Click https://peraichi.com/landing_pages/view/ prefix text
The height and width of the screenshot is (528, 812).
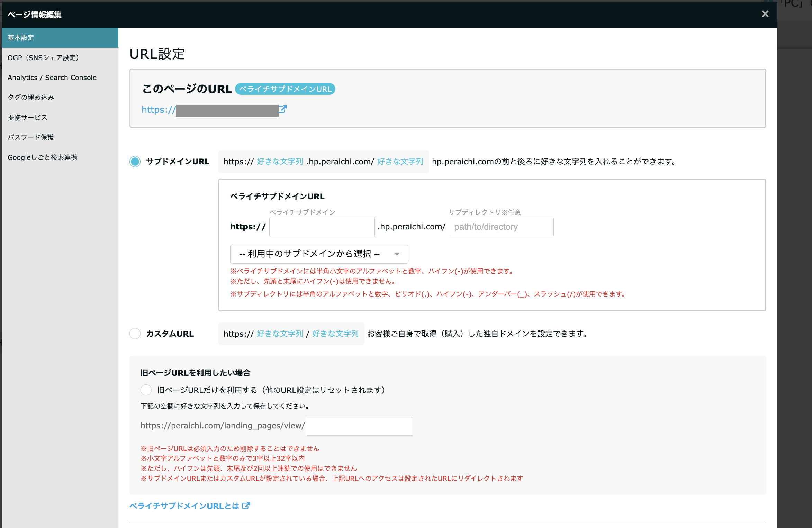223,426
